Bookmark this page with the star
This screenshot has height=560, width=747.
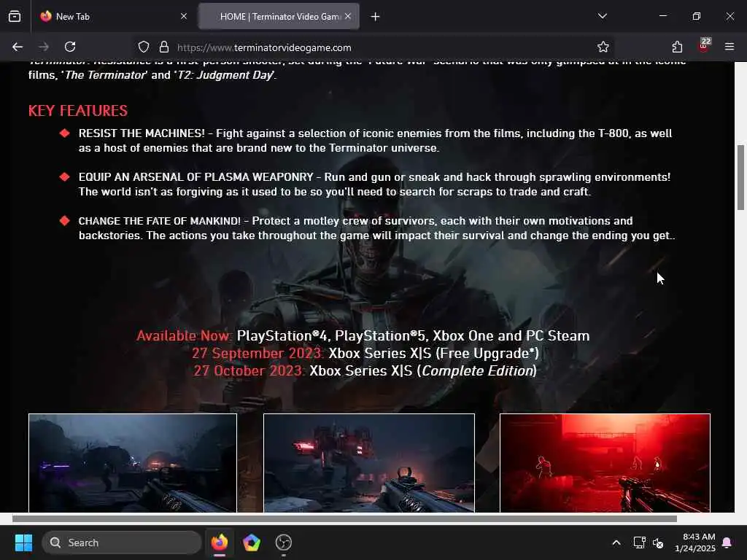pyautogui.click(x=603, y=47)
